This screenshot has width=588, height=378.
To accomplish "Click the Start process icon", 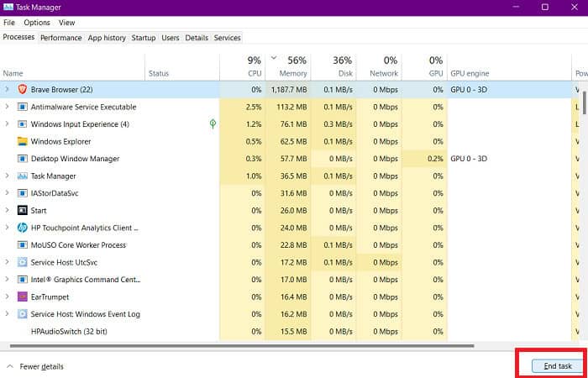I will [23, 210].
